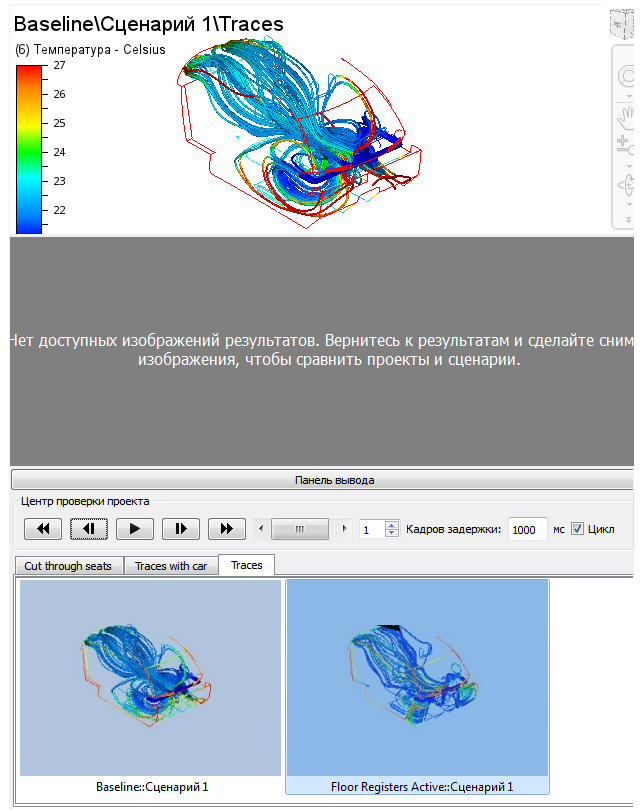Click the (6) Температура - Celsius legend label
The height and width of the screenshot is (810, 644).
(90, 50)
